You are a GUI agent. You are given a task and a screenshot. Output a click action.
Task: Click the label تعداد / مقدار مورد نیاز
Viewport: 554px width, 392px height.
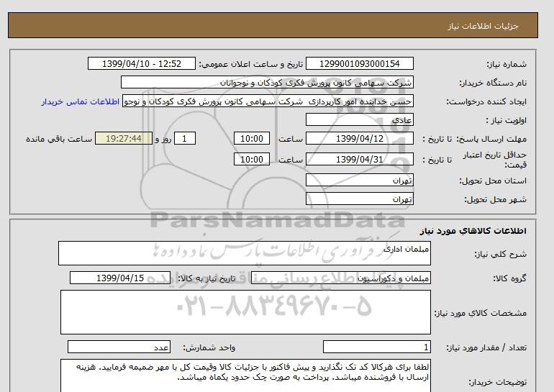point(486,348)
